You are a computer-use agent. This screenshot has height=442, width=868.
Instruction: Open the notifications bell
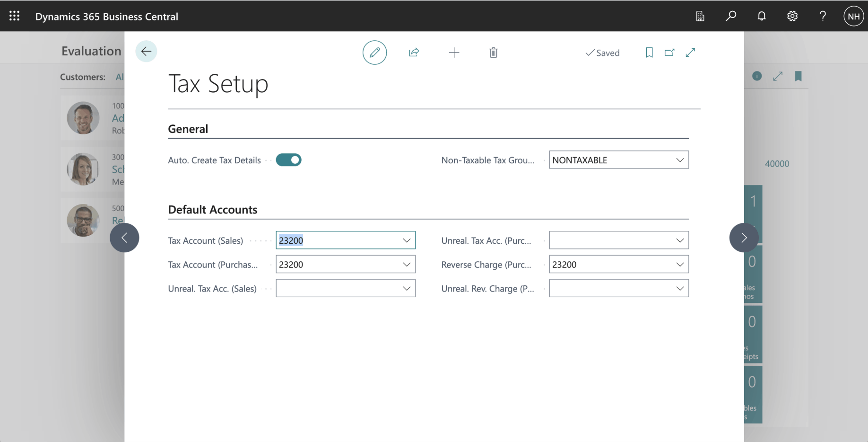(761, 16)
